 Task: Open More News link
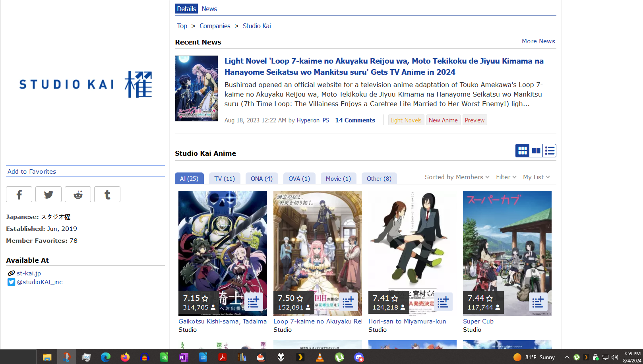click(538, 41)
